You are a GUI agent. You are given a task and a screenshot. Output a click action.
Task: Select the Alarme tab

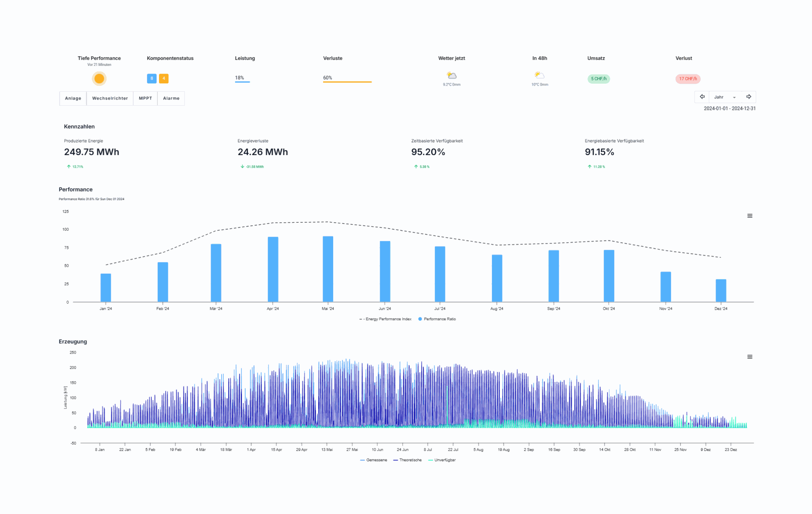[171, 98]
